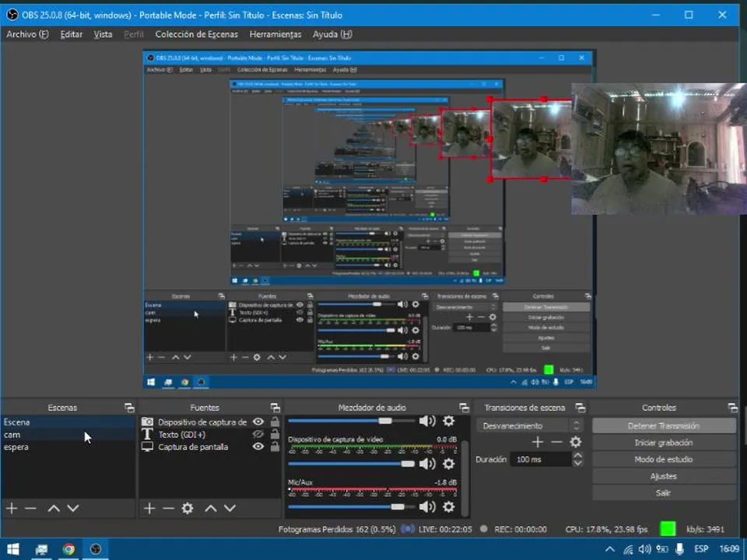This screenshot has height=560, width=747.
Task: Open settings gear for Dispositivo de captura de video audio
Action: pyautogui.click(x=449, y=464)
